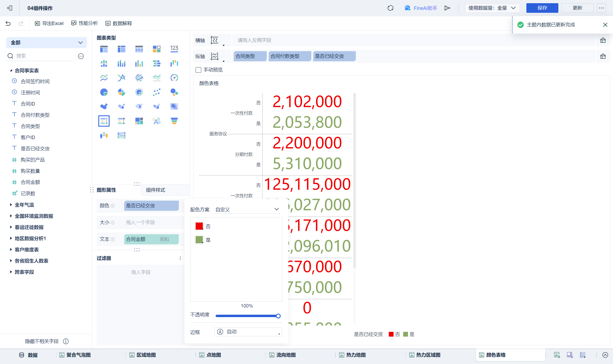Select the pie chart type icon
Screen dimensions: 613x364
(104, 92)
